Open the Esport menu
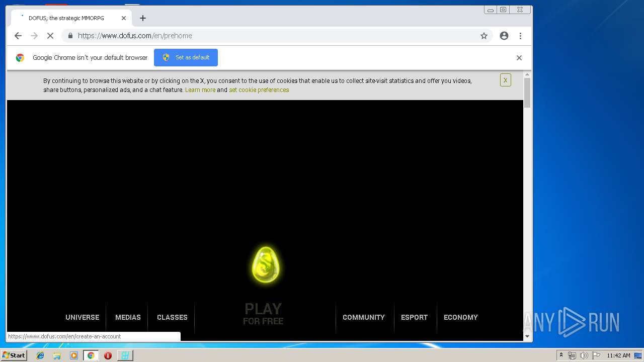 tap(414, 317)
